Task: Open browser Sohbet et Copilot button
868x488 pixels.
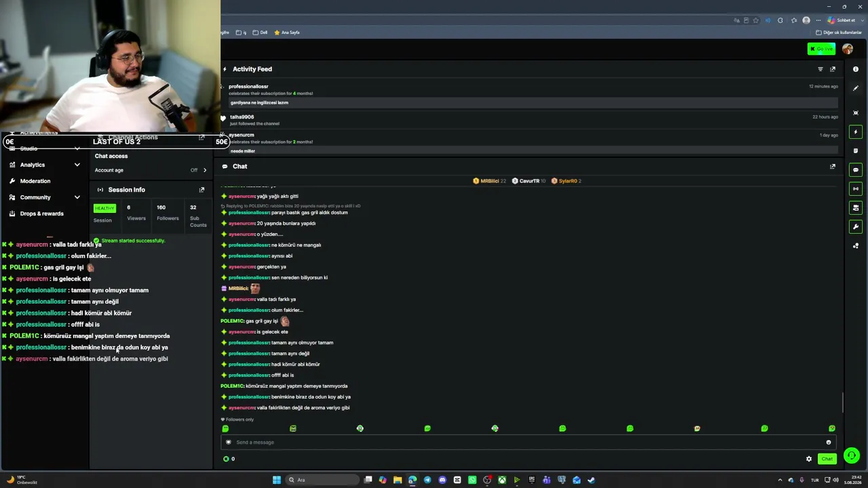Action: tap(841, 20)
